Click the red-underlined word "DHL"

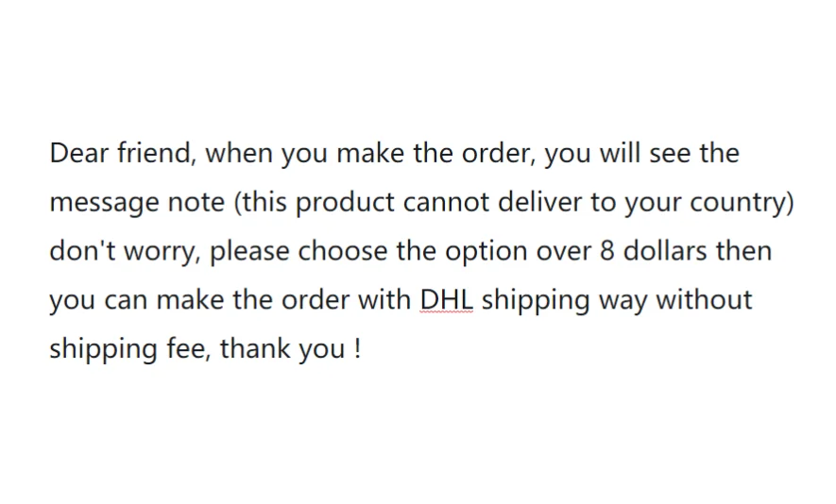[446, 300]
